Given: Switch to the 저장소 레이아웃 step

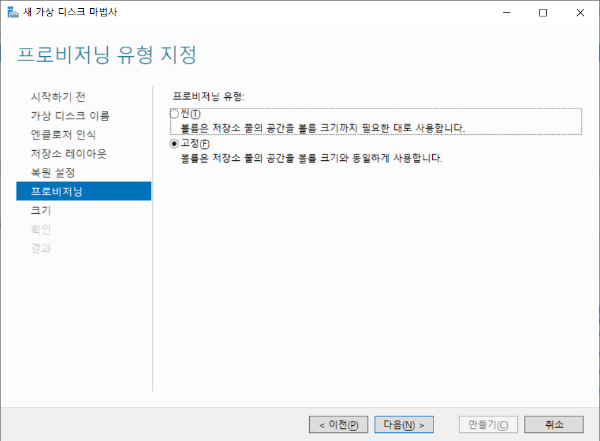Looking at the screenshot, I should [68, 154].
